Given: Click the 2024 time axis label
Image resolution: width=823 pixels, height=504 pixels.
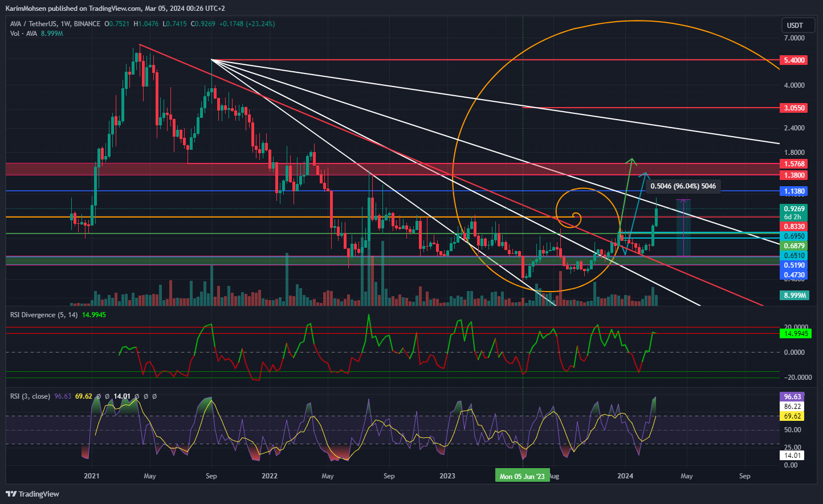Looking at the screenshot, I should [x=625, y=476].
